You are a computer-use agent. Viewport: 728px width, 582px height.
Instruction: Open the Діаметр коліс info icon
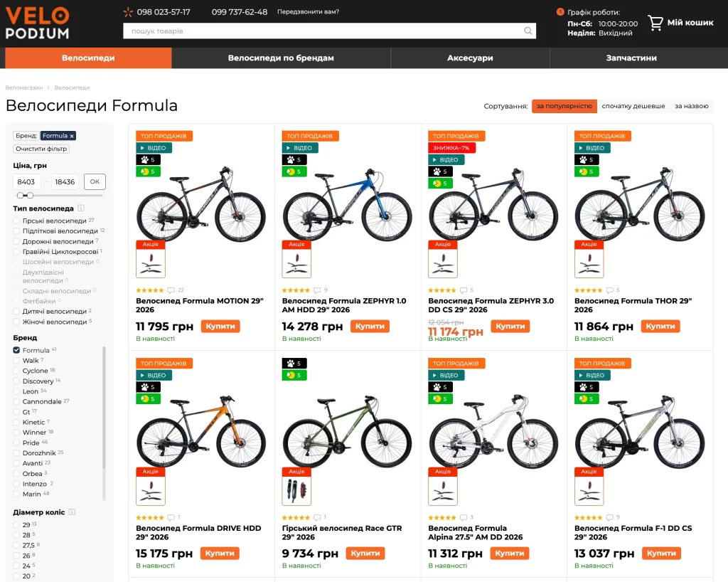pos(72,512)
